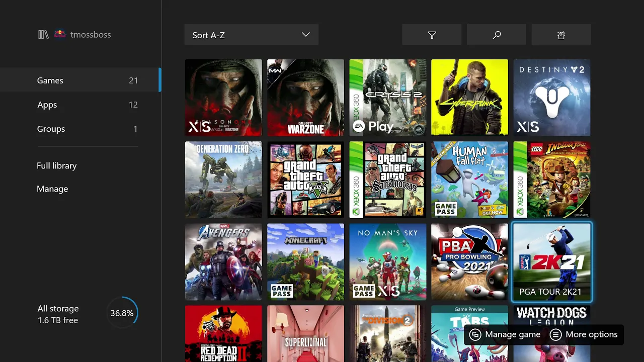Image resolution: width=644 pixels, height=362 pixels.
Task: Click the Groups count 1
Action: (135, 129)
